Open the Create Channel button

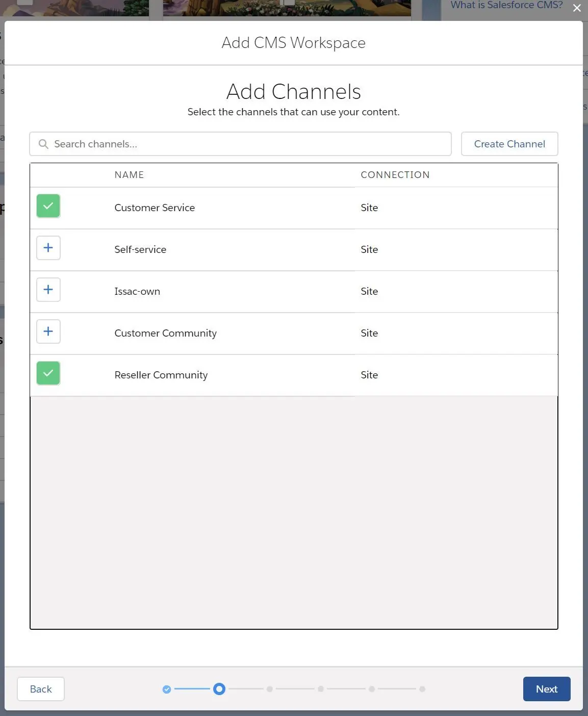pos(509,144)
